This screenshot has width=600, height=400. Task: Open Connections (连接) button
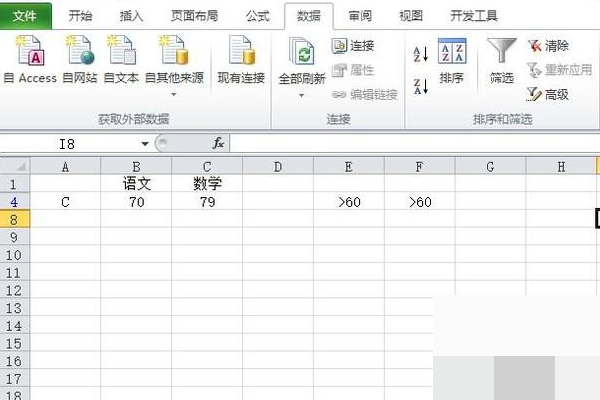tap(353, 46)
